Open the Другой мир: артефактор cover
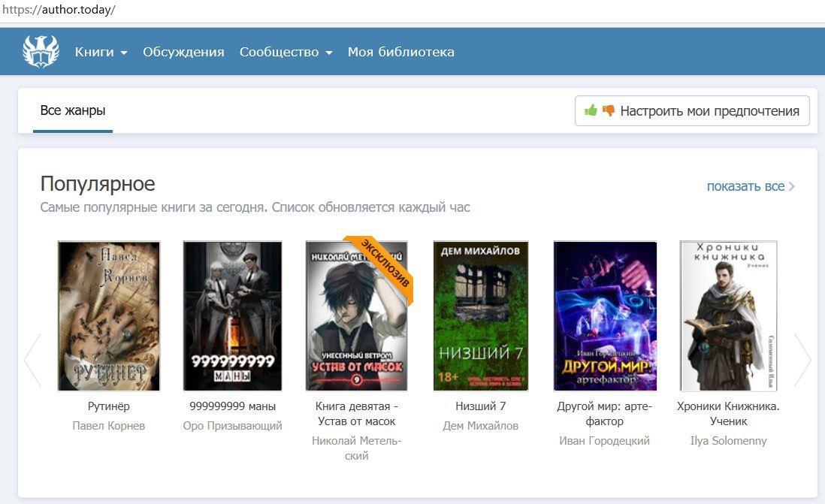The width and height of the screenshot is (825, 504). tap(605, 315)
